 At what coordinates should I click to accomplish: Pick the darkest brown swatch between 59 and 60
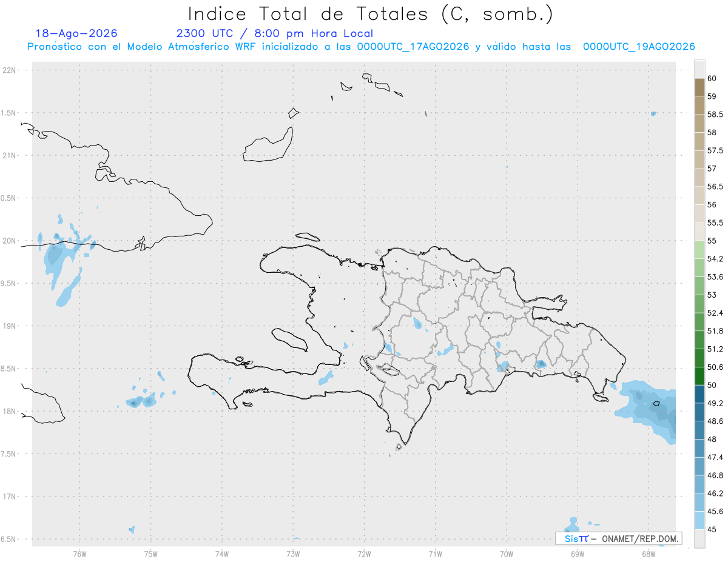point(699,87)
